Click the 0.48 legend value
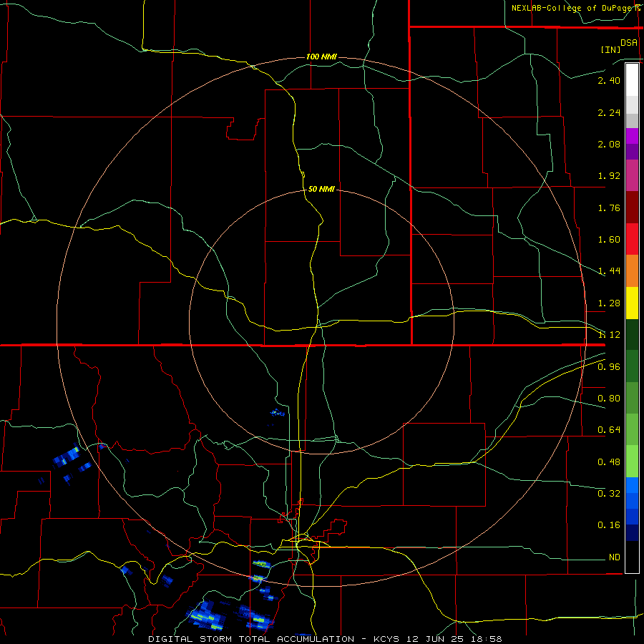The height and width of the screenshot is (644, 644). point(609,462)
